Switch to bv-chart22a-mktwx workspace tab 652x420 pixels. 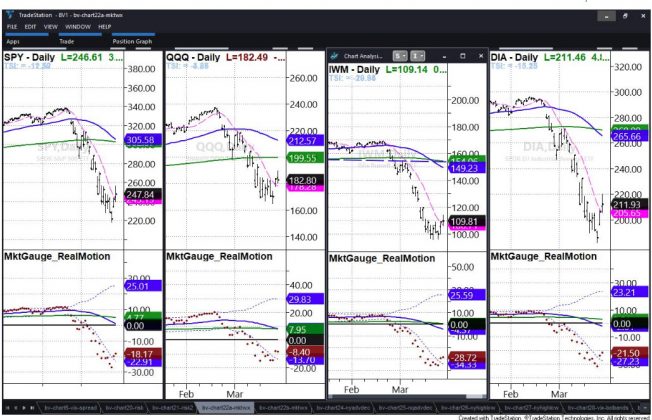point(226,408)
